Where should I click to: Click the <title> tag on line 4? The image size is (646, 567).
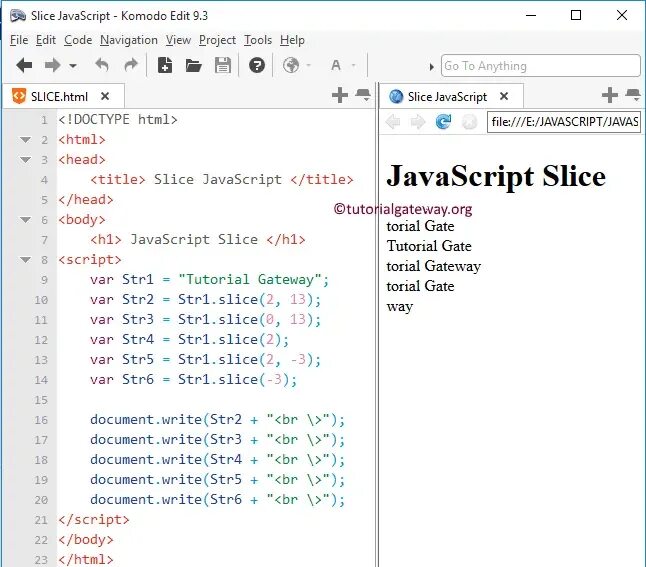(118, 179)
